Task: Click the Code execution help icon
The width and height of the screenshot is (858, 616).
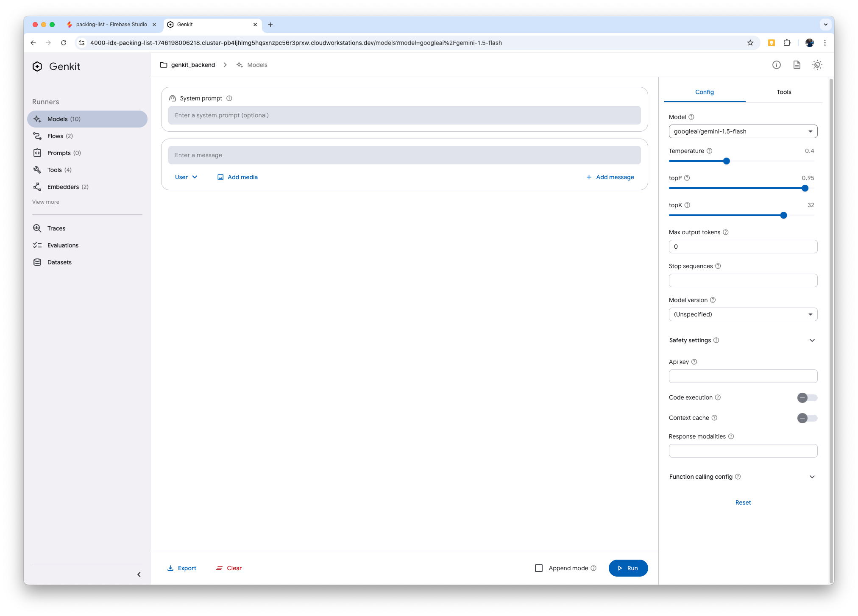Action: tap(718, 397)
